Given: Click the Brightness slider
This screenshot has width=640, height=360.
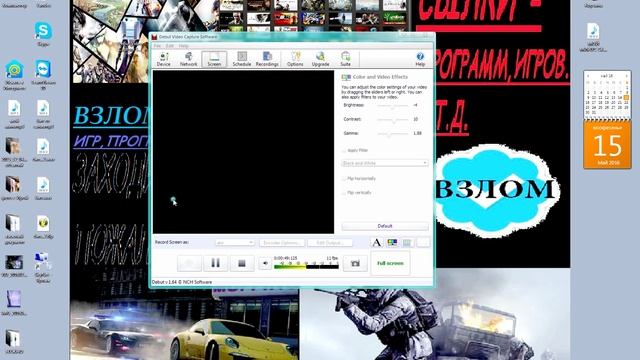Looking at the screenshot, I should [x=393, y=106].
